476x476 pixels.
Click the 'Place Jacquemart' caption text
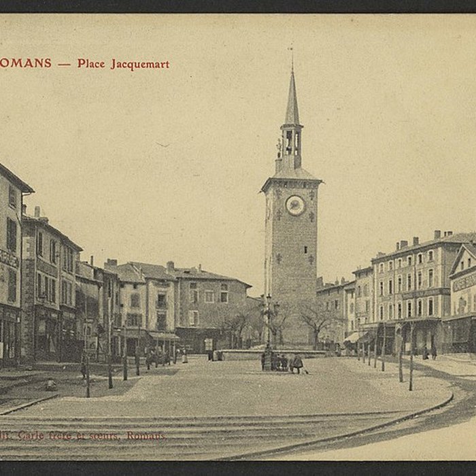[123, 64]
